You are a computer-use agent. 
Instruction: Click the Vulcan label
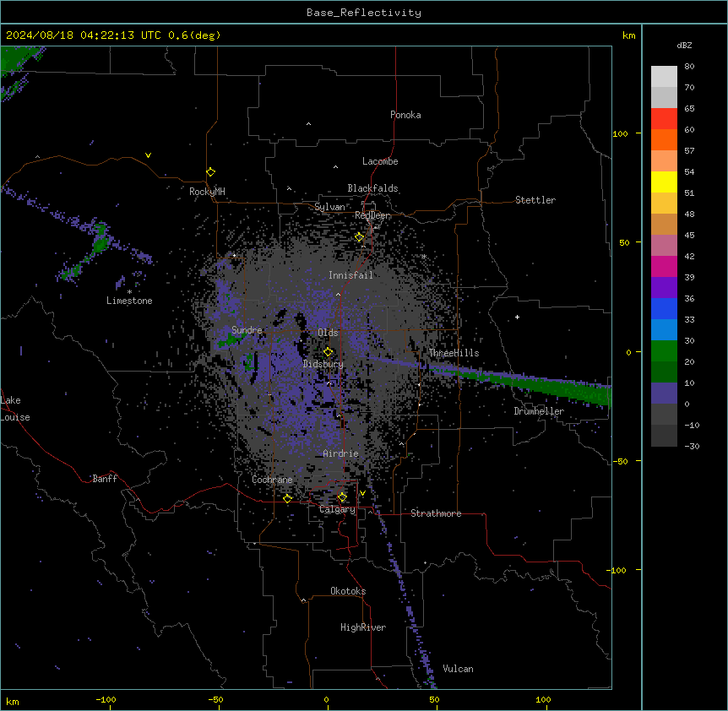tap(458, 669)
